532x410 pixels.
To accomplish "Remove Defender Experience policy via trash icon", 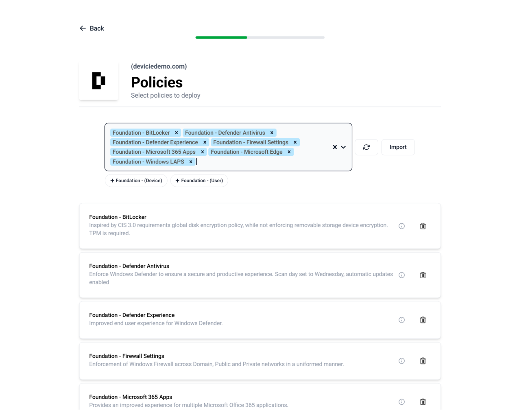I will tap(423, 320).
